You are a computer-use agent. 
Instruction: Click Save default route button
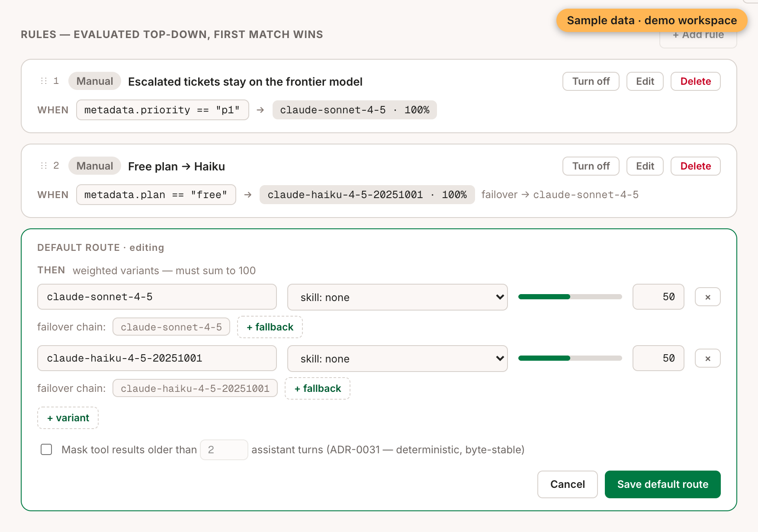[662, 484]
